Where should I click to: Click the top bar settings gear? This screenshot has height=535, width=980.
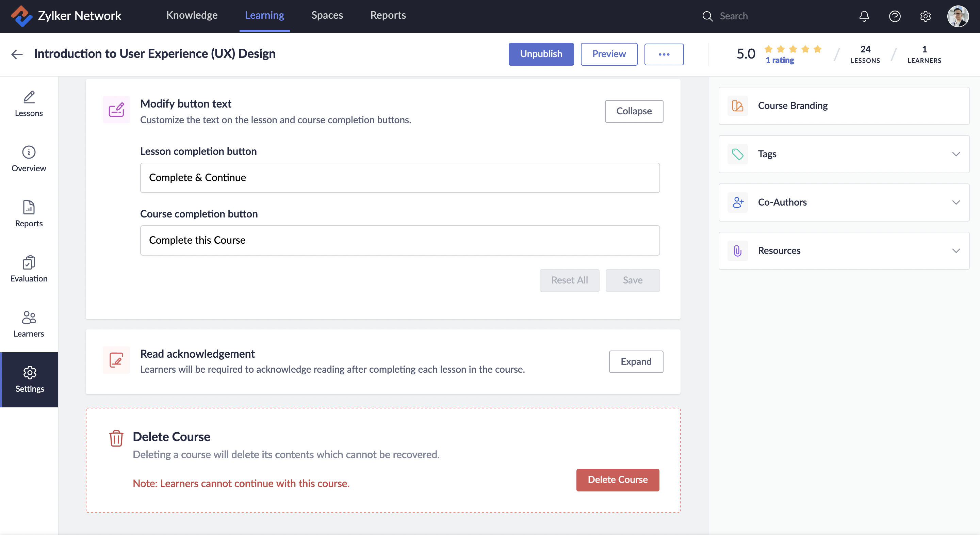pyautogui.click(x=925, y=16)
